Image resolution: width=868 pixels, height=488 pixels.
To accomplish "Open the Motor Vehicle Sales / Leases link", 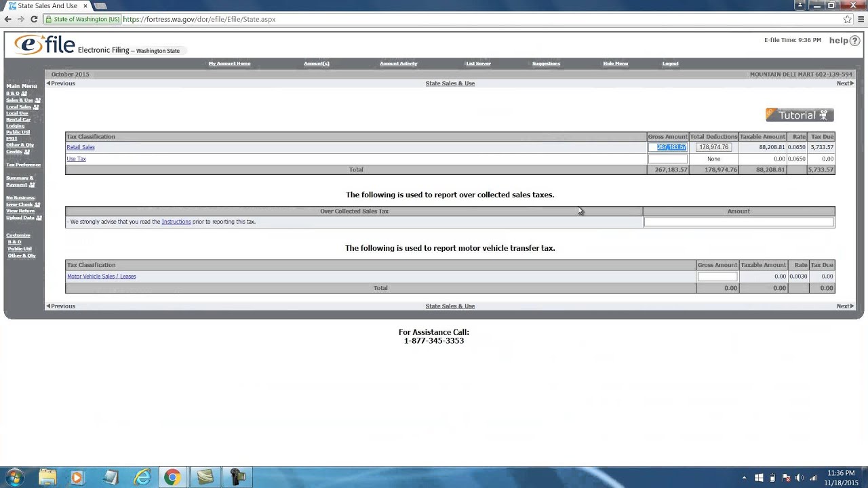I will click(101, 277).
